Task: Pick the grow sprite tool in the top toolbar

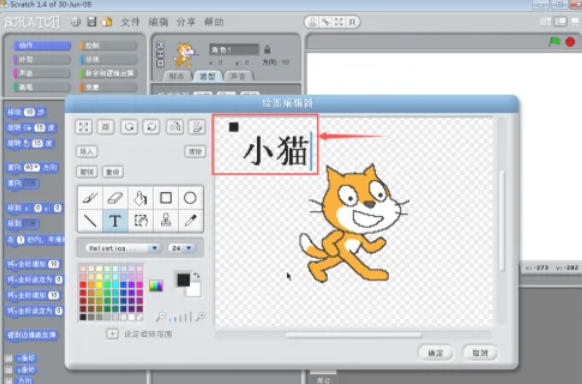Action: click(339, 22)
